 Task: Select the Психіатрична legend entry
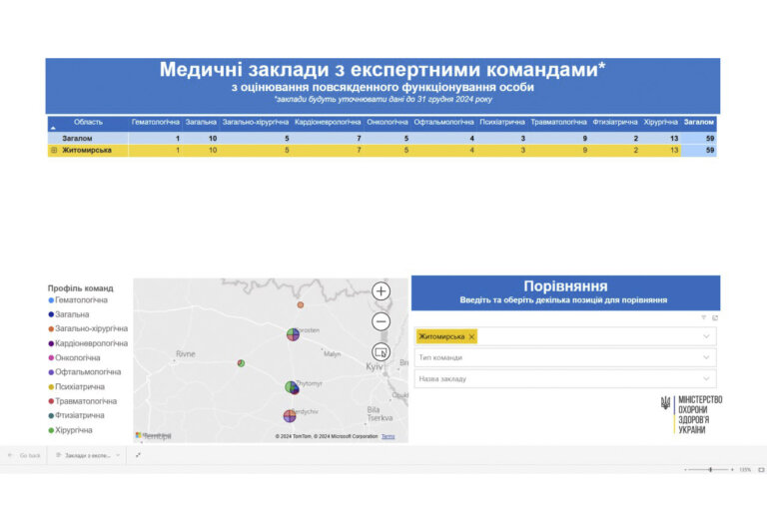(76, 387)
